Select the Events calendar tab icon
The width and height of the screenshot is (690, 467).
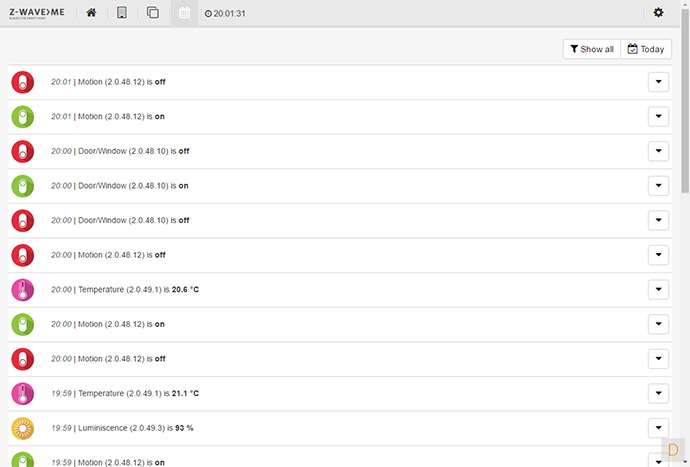tap(184, 13)
